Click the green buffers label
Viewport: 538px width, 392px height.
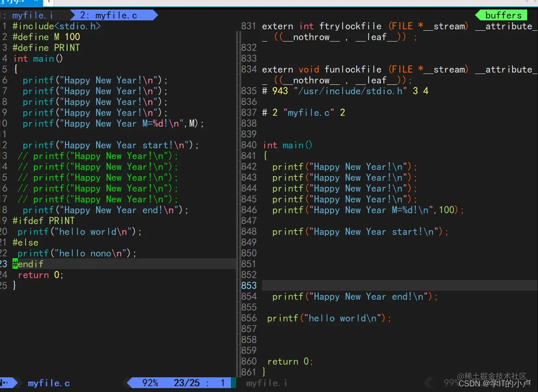[x=503, y=15]
